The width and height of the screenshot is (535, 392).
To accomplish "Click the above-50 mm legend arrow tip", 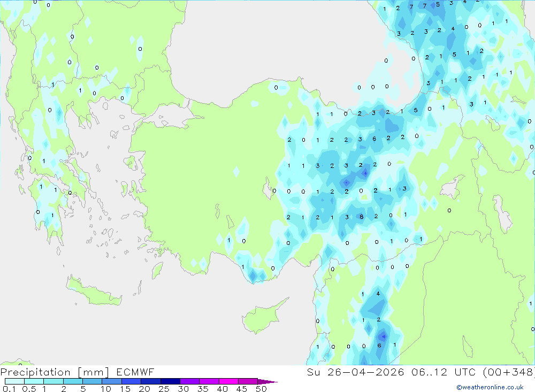I will pyautogui.click(x=268, y=382).
